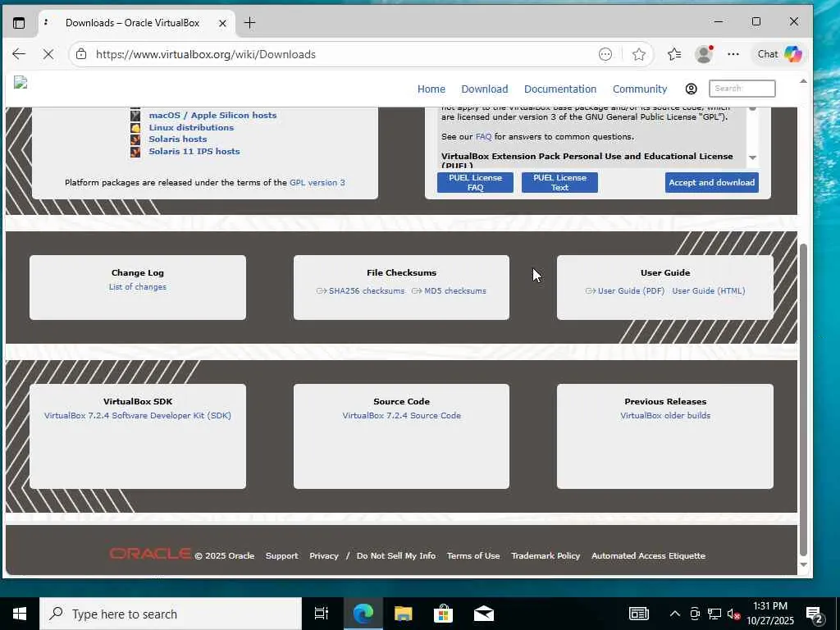Close the Downloads – Oracle VirtualBox tab
Viewport: 840px width, 630px height.
tap(222, 23)
